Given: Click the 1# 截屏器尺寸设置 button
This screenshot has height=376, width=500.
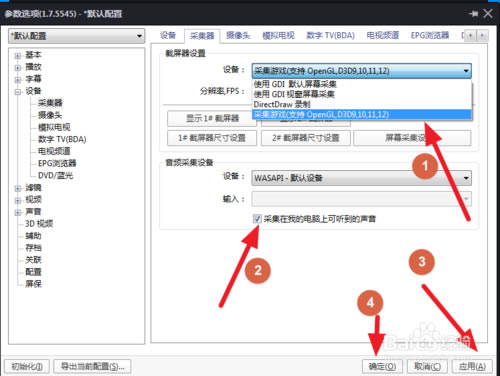Looking at the screenshot, I should [x=212, y=138].
